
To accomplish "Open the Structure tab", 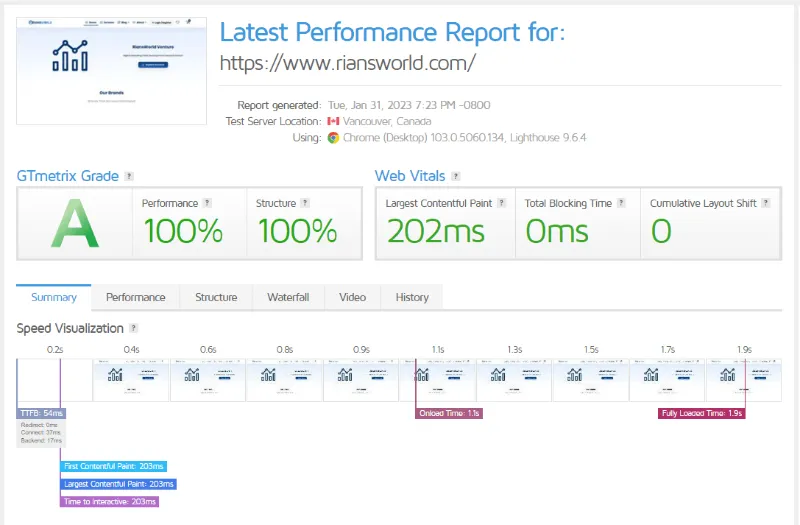I will tap(216, 297).
